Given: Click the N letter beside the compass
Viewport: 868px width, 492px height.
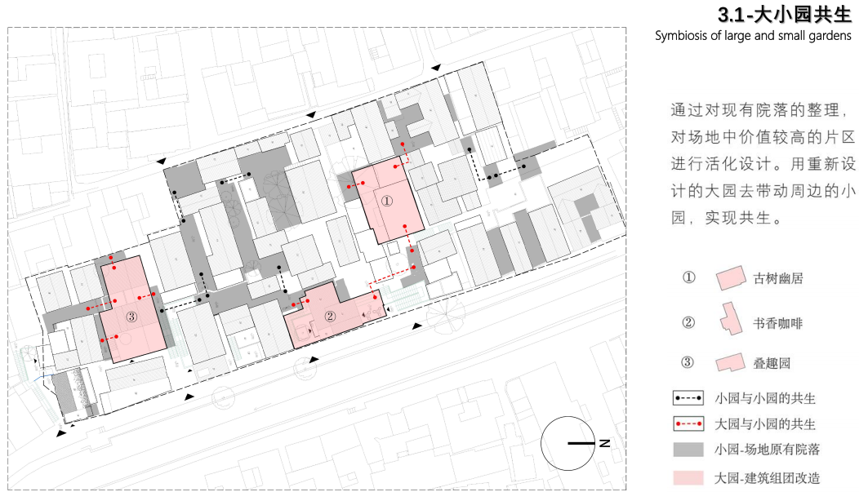Looking at the screenshot, I should (604, 443).
